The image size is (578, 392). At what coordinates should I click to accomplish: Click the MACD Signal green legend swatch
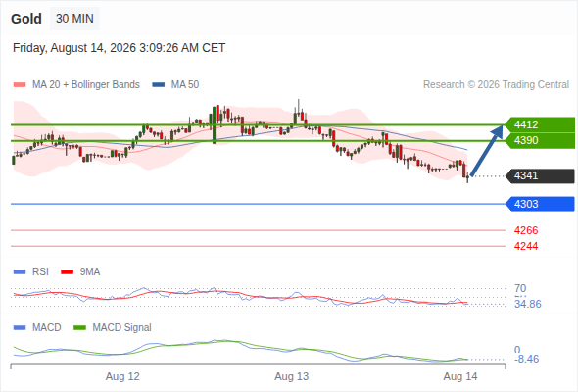point(79,328)
